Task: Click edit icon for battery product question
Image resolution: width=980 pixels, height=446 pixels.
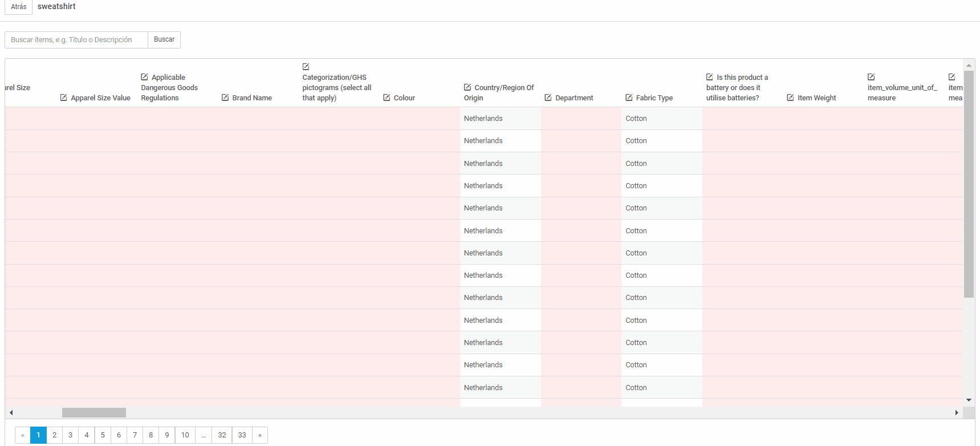Action: click(x=710, y=77)
